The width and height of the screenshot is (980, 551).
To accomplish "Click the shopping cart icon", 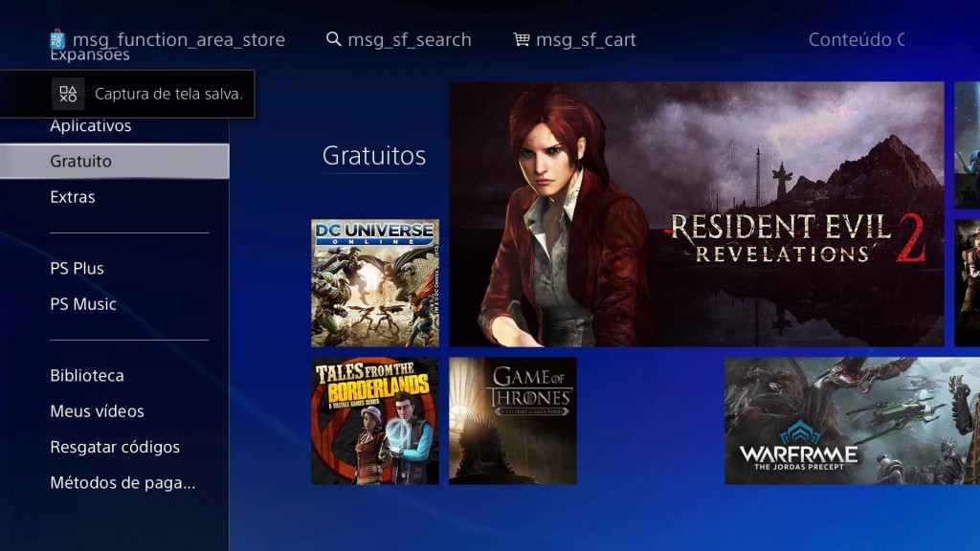I will 522,39.
